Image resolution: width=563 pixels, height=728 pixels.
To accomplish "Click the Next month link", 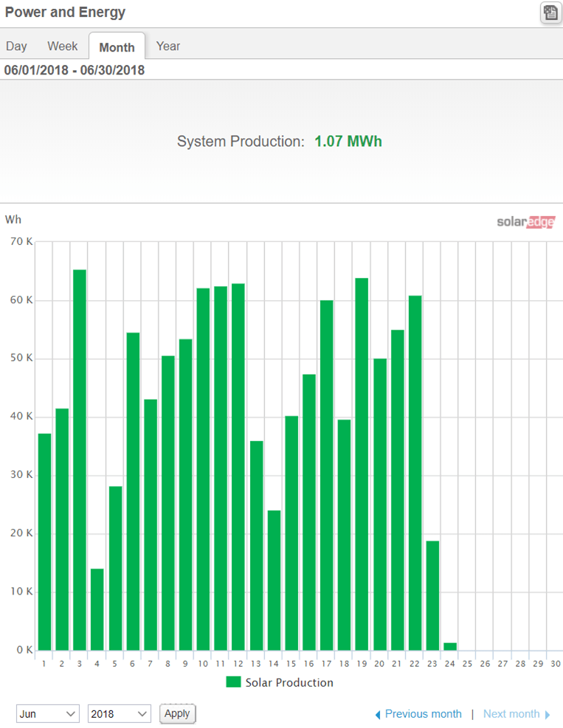I will 511,714.
